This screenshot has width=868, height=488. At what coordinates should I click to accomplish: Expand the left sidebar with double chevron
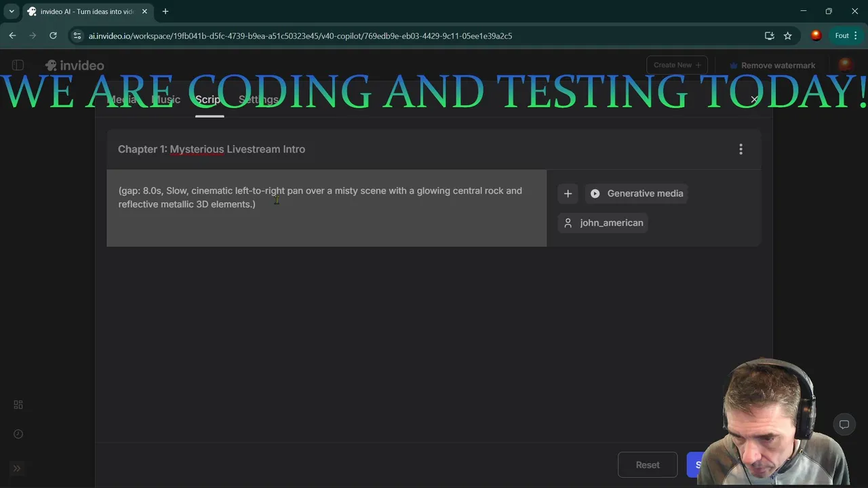click(17, 468)
